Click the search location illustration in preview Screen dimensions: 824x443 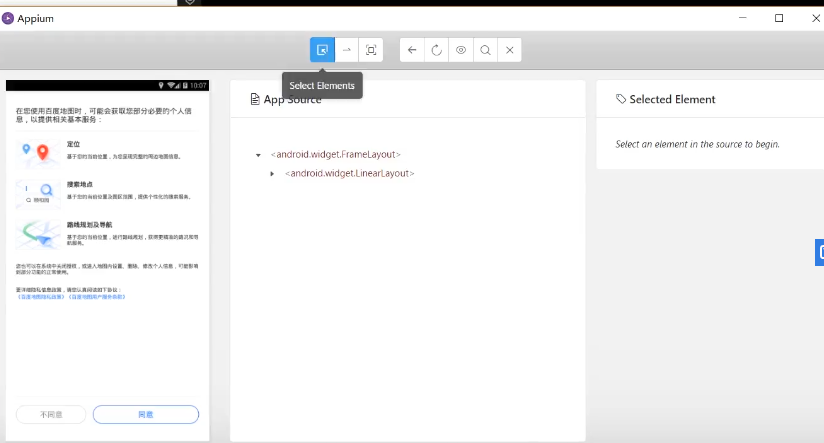(x=37, y=193)
